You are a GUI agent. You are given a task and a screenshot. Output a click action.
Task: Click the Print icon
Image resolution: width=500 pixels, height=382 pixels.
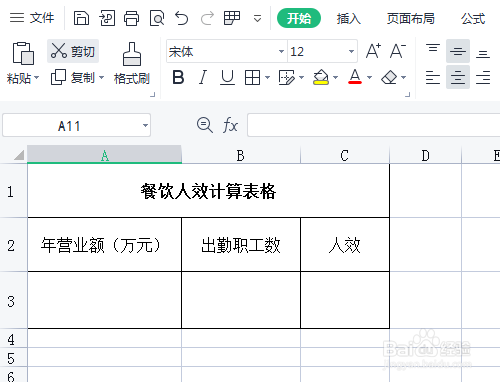pos(132,18)
